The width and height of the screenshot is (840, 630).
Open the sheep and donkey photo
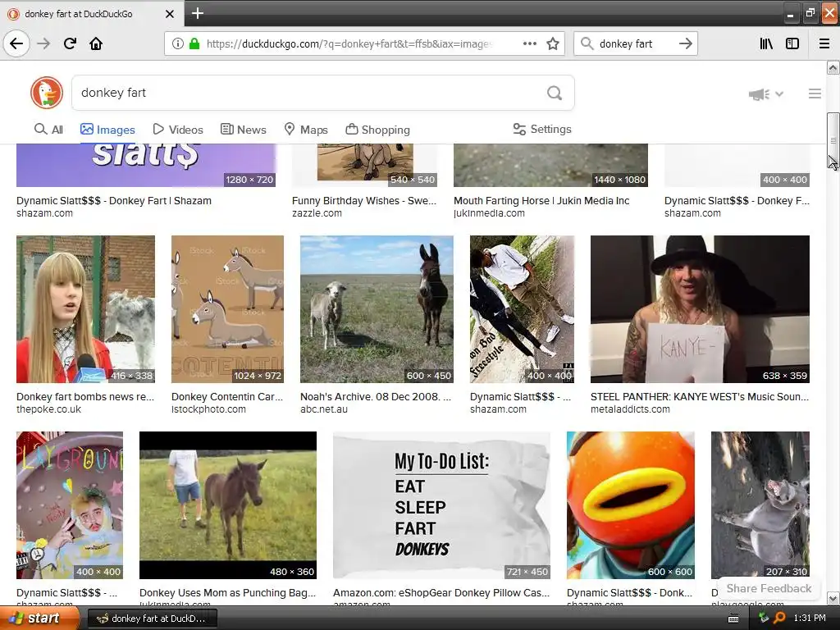click(377, 309)
